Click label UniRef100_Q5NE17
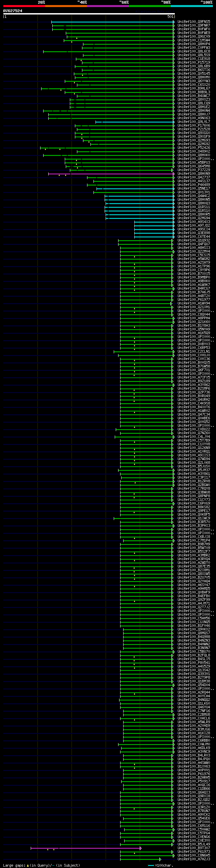Viewport: 216px width, 868px height. [x=194, y=189]
